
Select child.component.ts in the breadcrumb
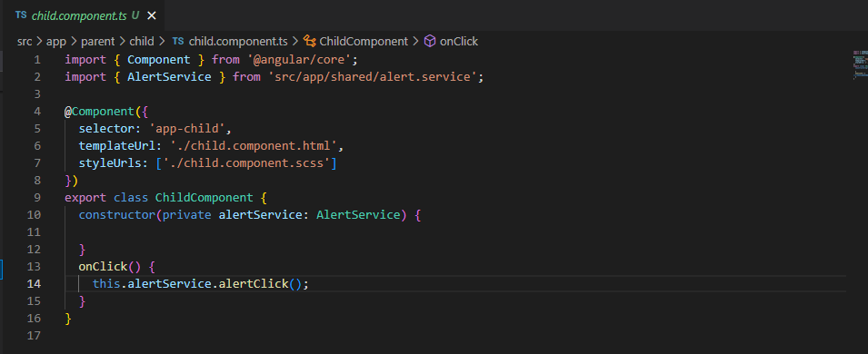tap(238, 42)
